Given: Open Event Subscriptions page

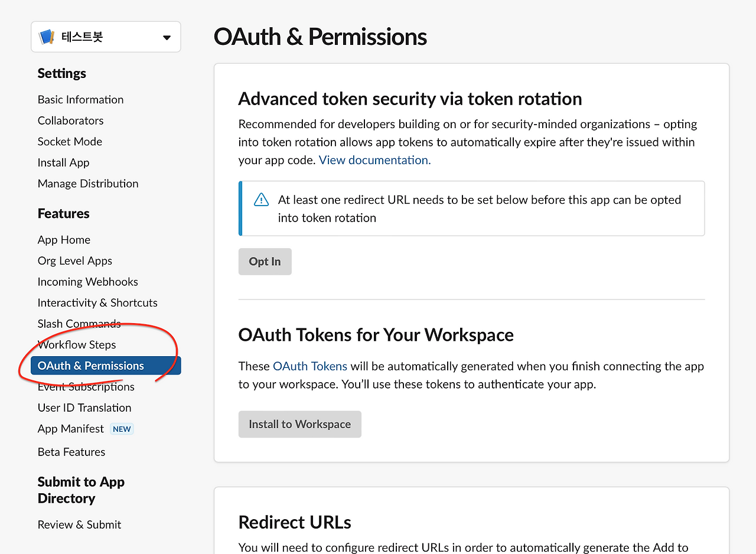Looking at the screenshot, I should (86, 387).
